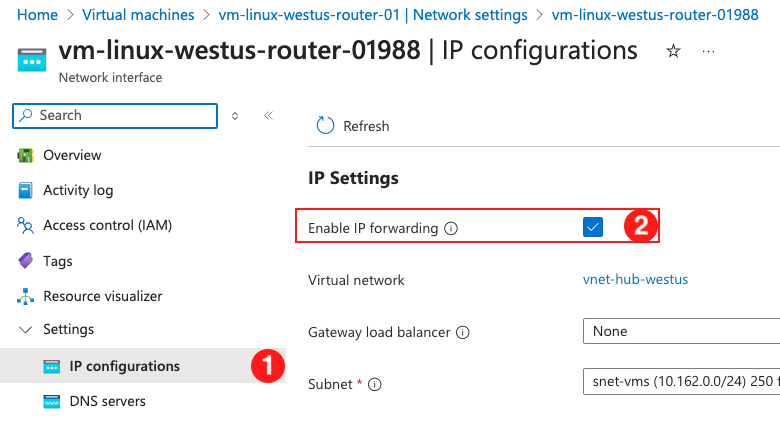Screen dimensions: 780x421
Task: Open the ellipsis more options menu
Action: click(x=708, y=51)
